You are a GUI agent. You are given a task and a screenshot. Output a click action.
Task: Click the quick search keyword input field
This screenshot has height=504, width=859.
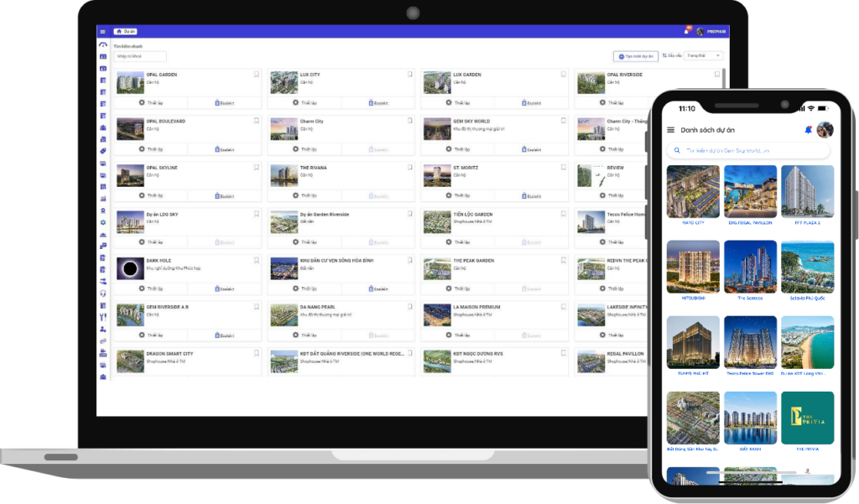140,56
